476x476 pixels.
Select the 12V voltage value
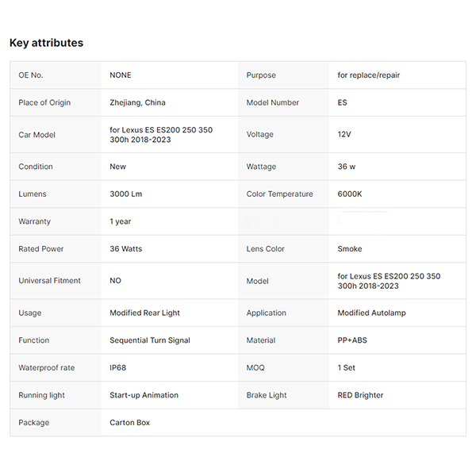(346, 135)
